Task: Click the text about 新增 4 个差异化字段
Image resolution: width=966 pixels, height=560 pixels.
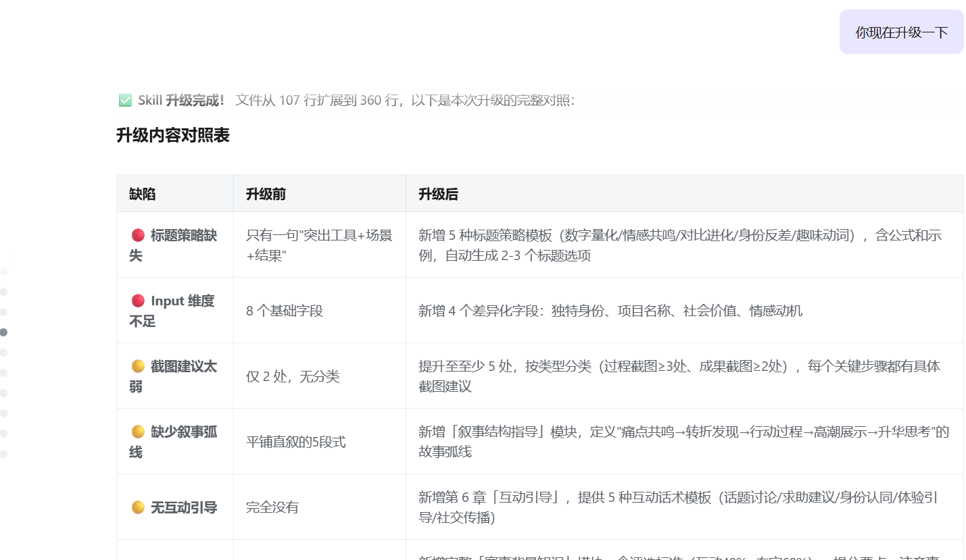Action: (610, 311)
